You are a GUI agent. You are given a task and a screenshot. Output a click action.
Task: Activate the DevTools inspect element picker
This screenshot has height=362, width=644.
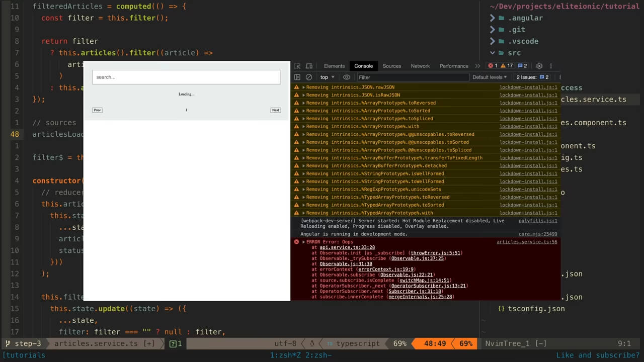point(297,66)
